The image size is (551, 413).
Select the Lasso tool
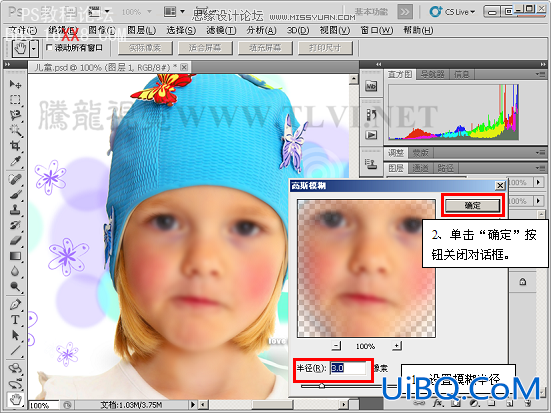[x=15, y=115]
